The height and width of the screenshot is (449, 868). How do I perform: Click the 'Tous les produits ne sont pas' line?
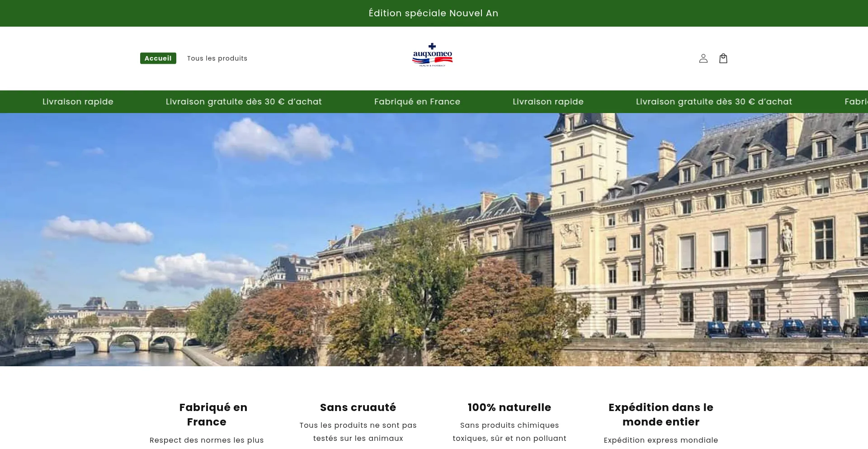click(358, 425)
